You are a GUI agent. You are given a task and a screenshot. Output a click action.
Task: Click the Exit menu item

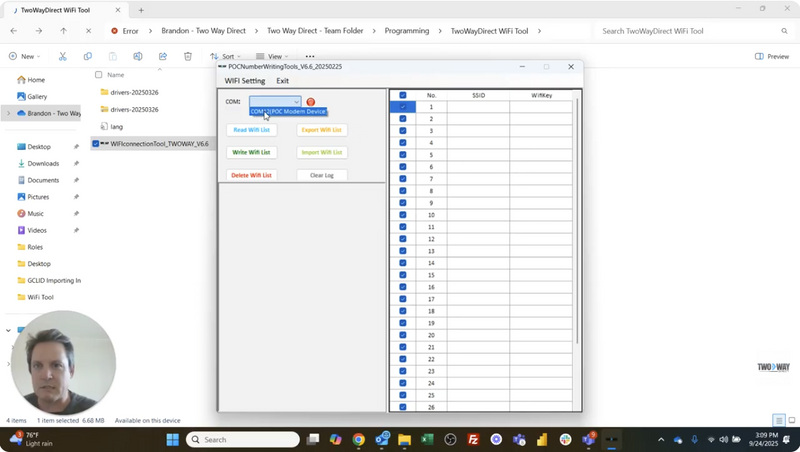[x=283, y=81]
